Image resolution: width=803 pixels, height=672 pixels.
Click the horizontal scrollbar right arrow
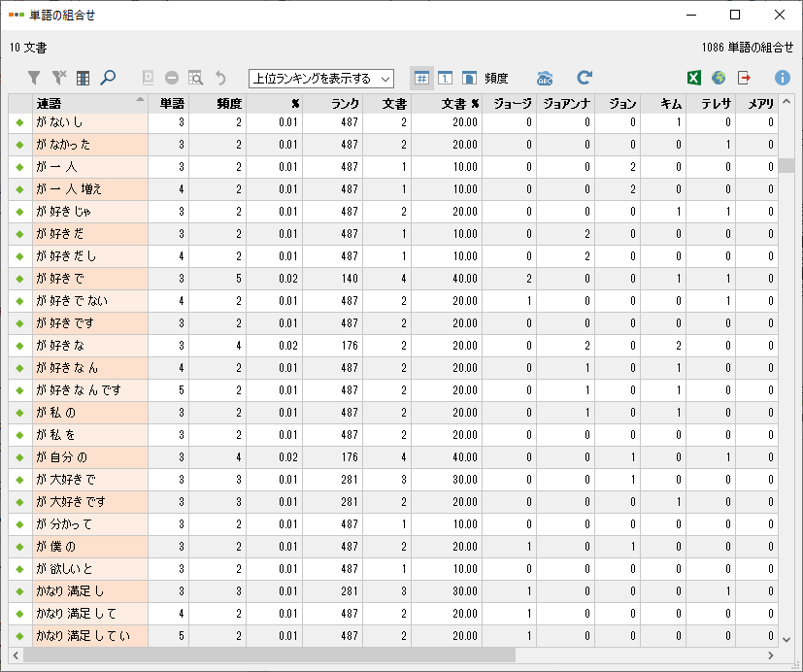(x=771, y=655)
